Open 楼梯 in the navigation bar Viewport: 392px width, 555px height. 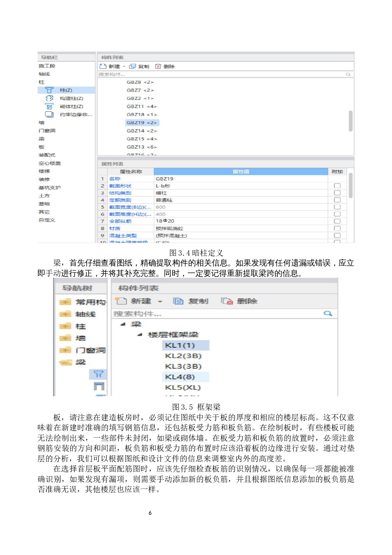(44, 171)
